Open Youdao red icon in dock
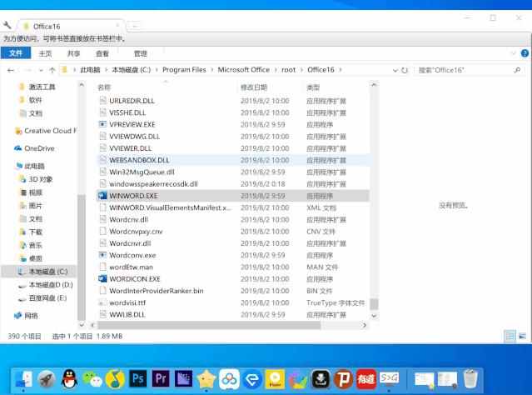 coord(366,378)
